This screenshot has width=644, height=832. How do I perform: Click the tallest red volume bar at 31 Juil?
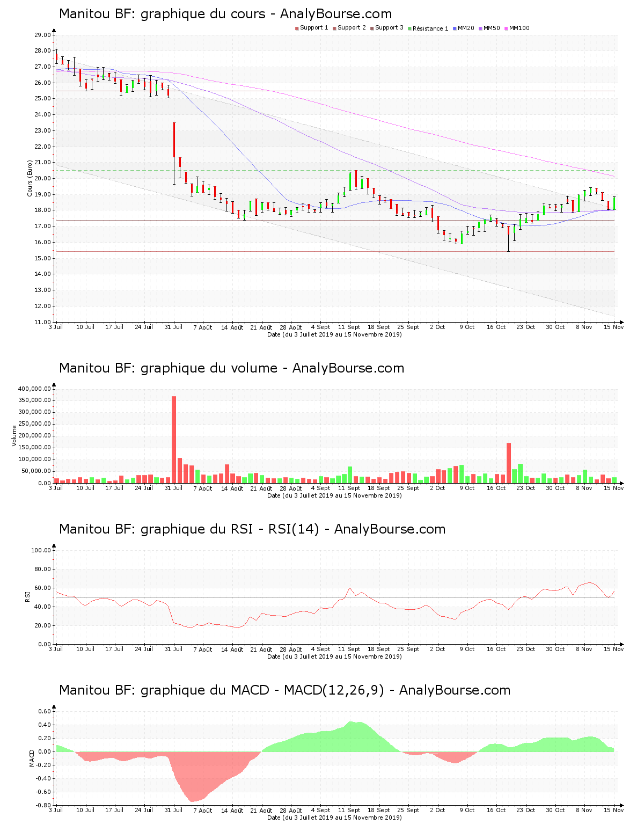[x=174, y=440]
